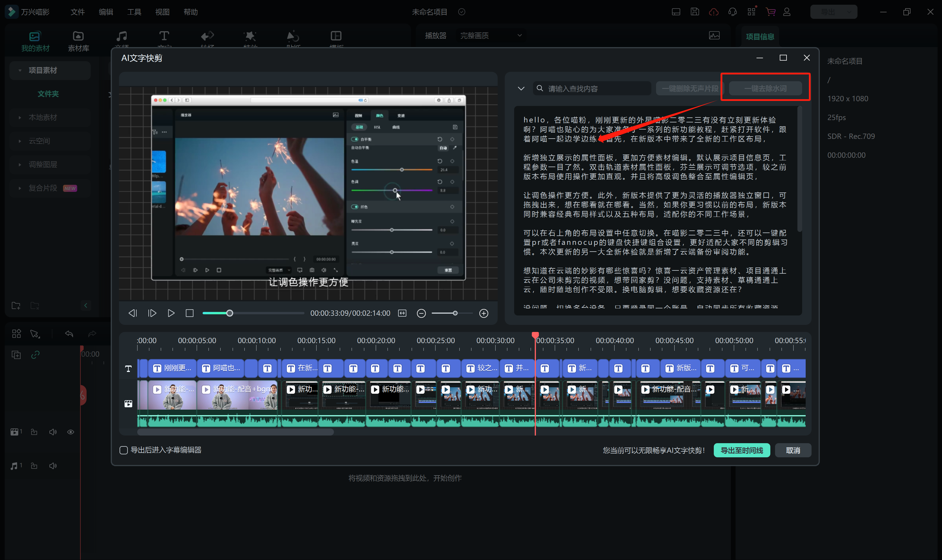Viewport: 942px width, 560px height.
Task: Click the fit-to-timeline icon next to timecode
Action: pyautogui.click(x=402, y=313)
